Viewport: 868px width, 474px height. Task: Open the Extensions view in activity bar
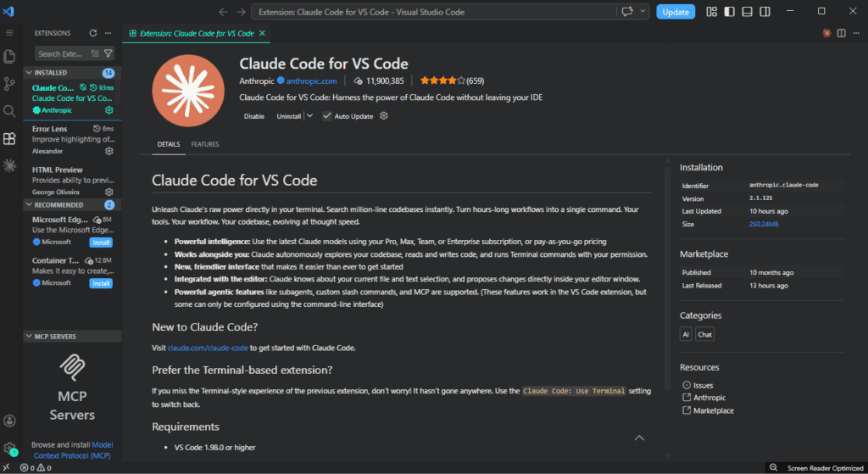(x=9, y=138)
